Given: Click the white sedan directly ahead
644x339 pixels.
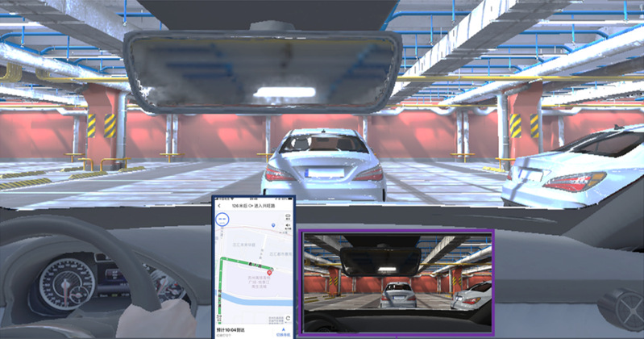Looking at the screenshot, I should click(324, 166).
